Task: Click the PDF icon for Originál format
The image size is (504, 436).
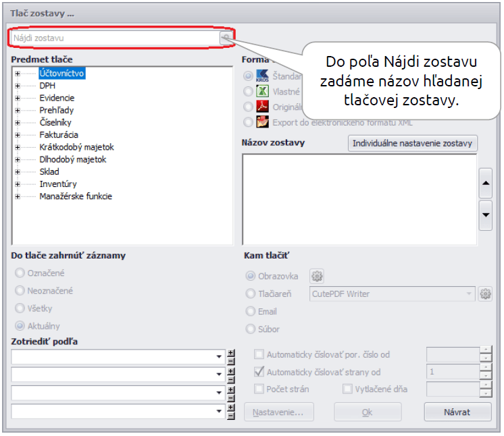Action: (x=263, y=107)
